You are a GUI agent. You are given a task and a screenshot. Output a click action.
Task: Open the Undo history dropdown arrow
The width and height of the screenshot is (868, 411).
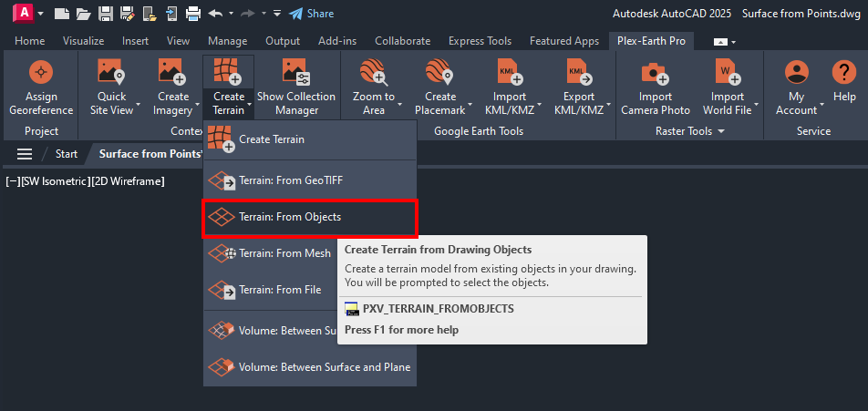click(x=231, y=13)
